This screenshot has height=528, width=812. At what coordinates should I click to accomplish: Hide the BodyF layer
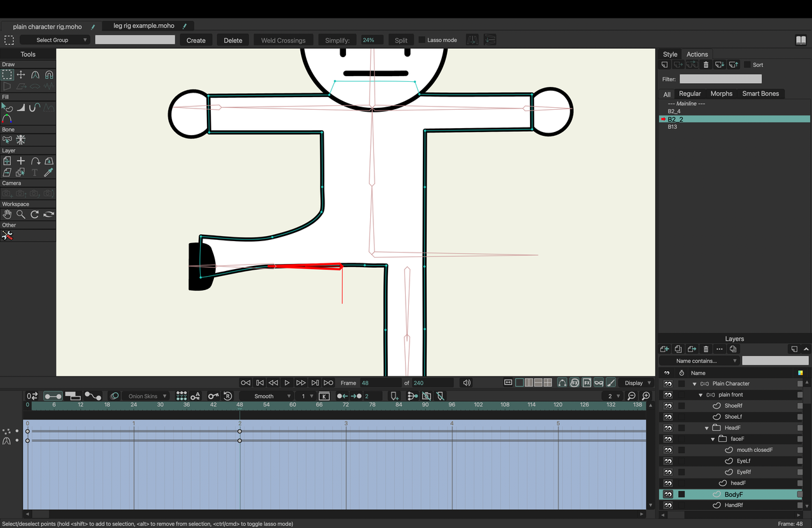click(x=667, y=494)
